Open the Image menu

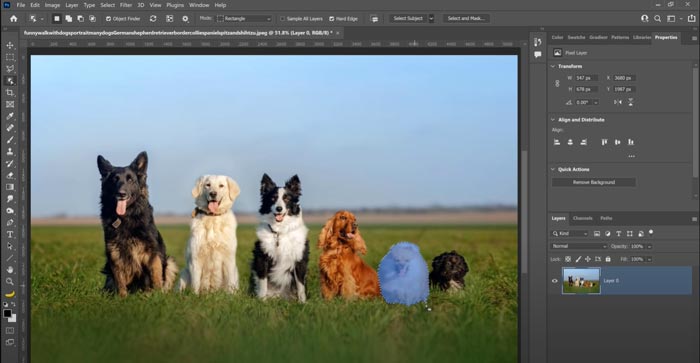coord(52,5)
